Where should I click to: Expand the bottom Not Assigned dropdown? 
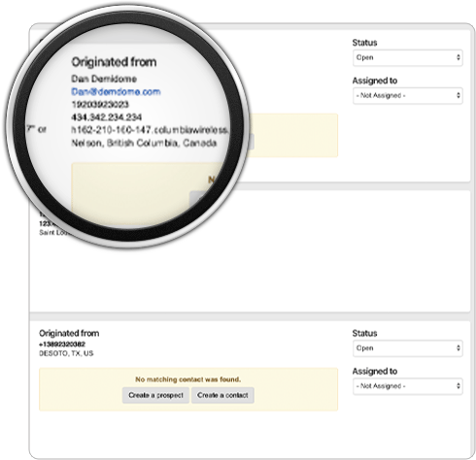pos(408,386)
